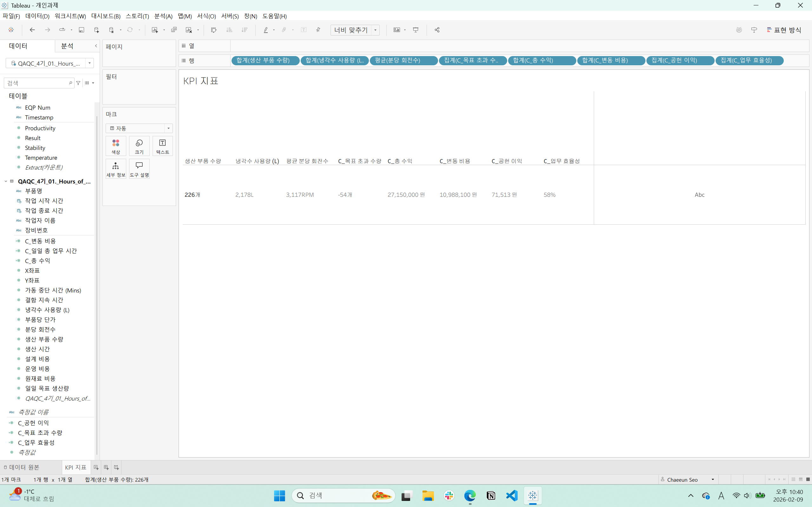Click the Share workbook icon
812x507 pixels.
(437, 30)
